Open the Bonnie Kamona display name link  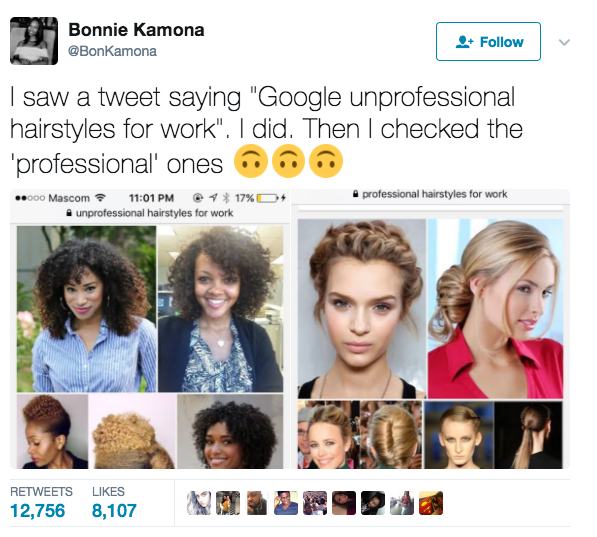[x=136, y=30]
